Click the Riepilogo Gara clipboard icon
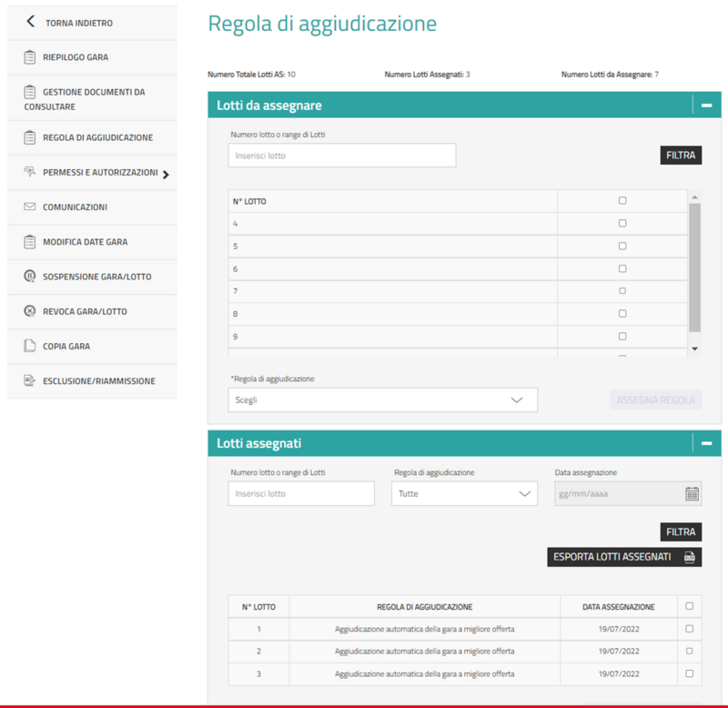This screenshot has height=708, width=728. click(30, 57)
